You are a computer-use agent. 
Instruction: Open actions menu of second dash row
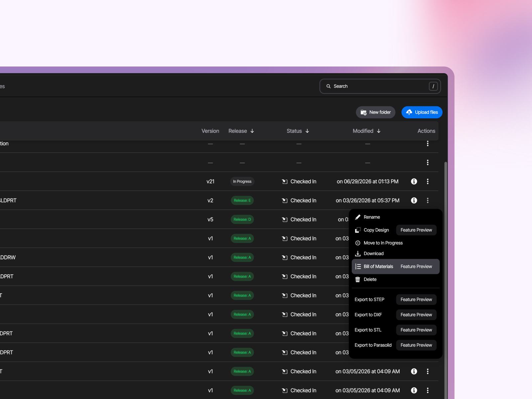click(x=428, y=163)
